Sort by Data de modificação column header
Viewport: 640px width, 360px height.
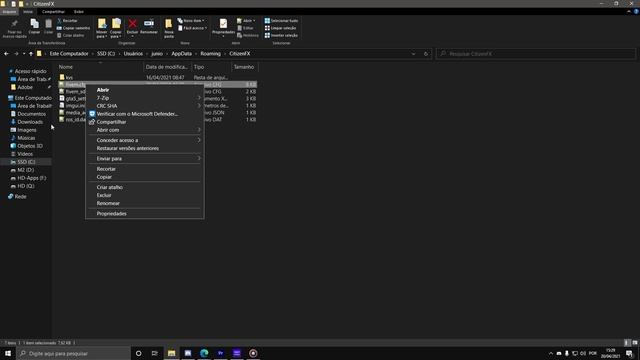click(167, 67)
